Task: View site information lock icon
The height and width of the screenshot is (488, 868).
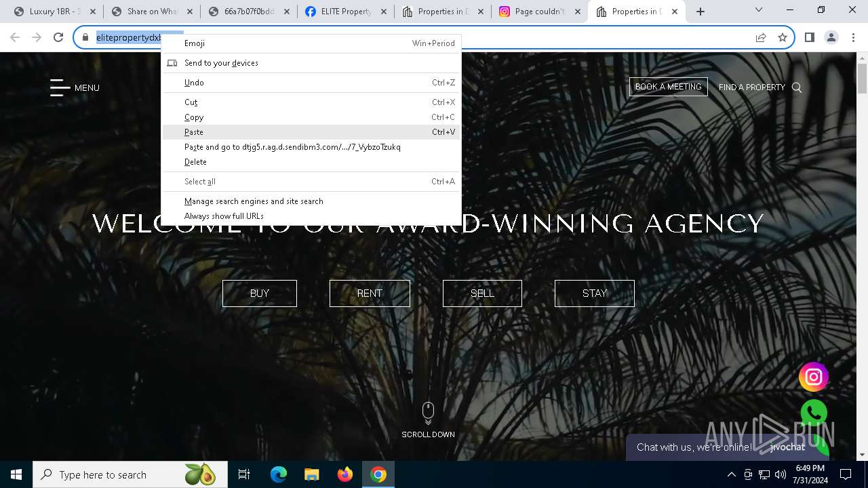Action: (85, 38)
